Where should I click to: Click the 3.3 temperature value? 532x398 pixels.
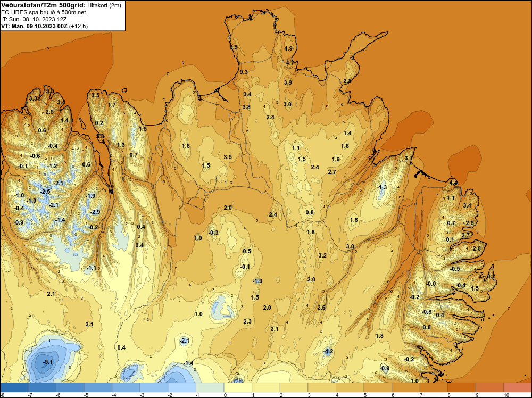tap(33, 98)
